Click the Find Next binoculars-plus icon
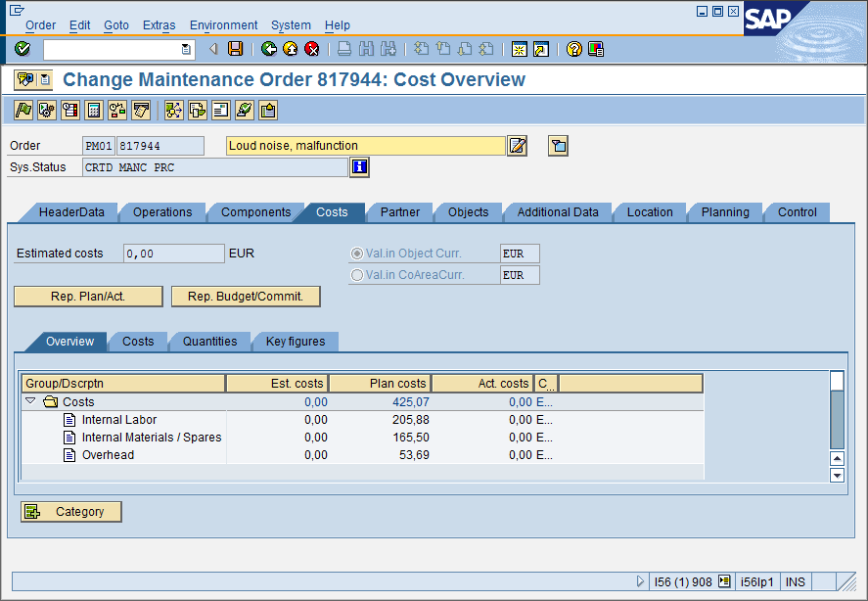Screen dimensions: 868x601 point(388,49)
